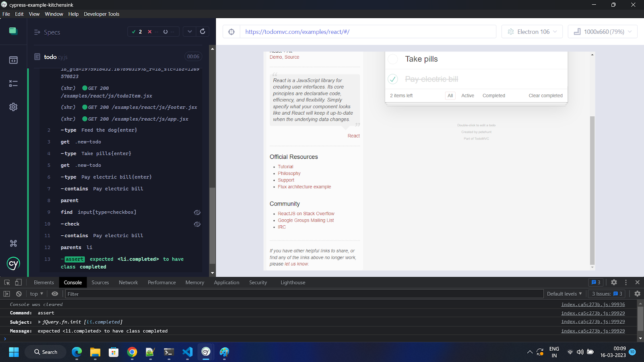
Task: Toggle the device toolbar icon in DevTools
Action: coord(19,282)
